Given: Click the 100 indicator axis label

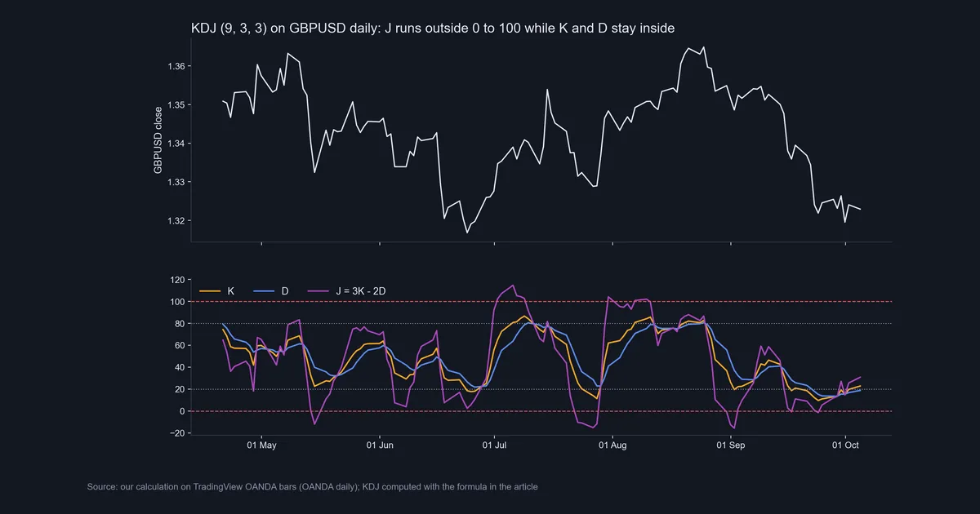Looking at the screenshot, I should [178, 302].
